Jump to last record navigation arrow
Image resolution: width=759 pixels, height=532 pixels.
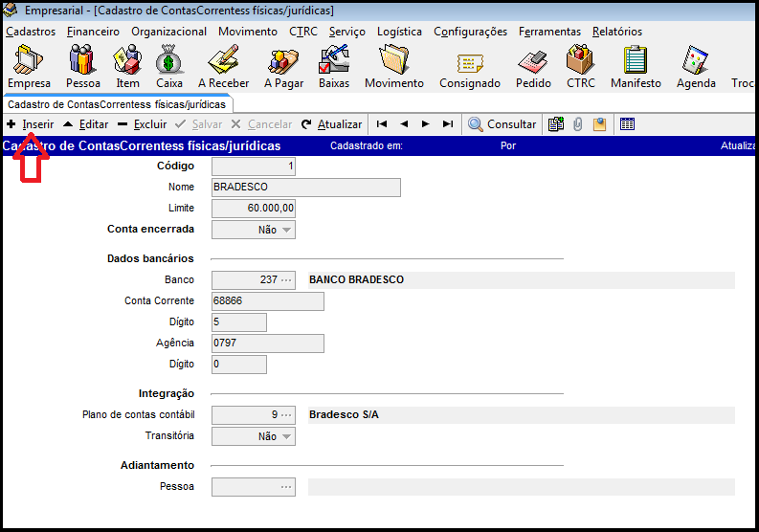click(448, 124)
